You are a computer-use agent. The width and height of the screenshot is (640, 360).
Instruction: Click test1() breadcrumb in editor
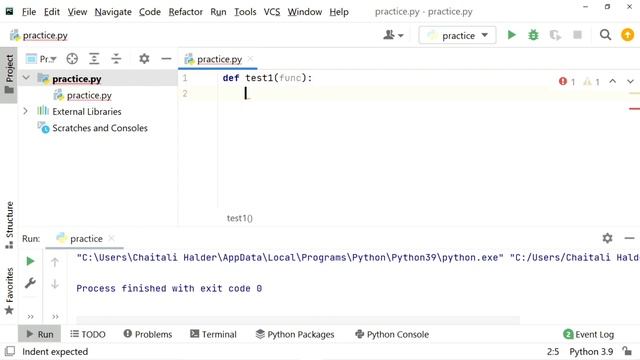tap(240, 218)
